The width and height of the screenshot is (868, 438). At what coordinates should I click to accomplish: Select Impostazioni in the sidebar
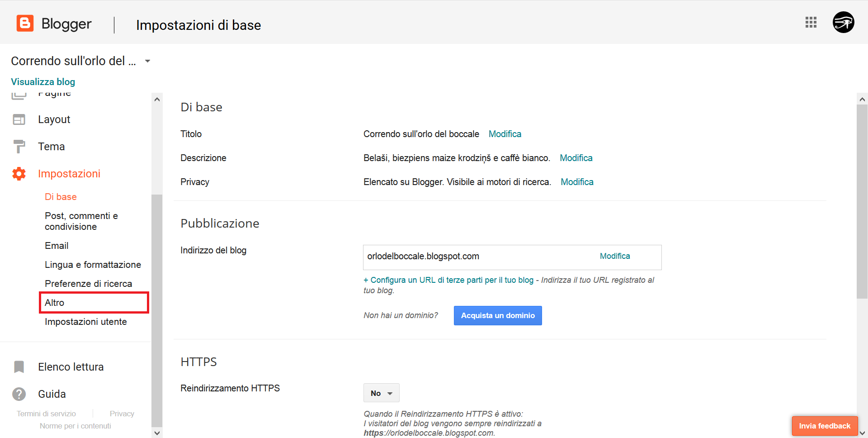(69, 174)
